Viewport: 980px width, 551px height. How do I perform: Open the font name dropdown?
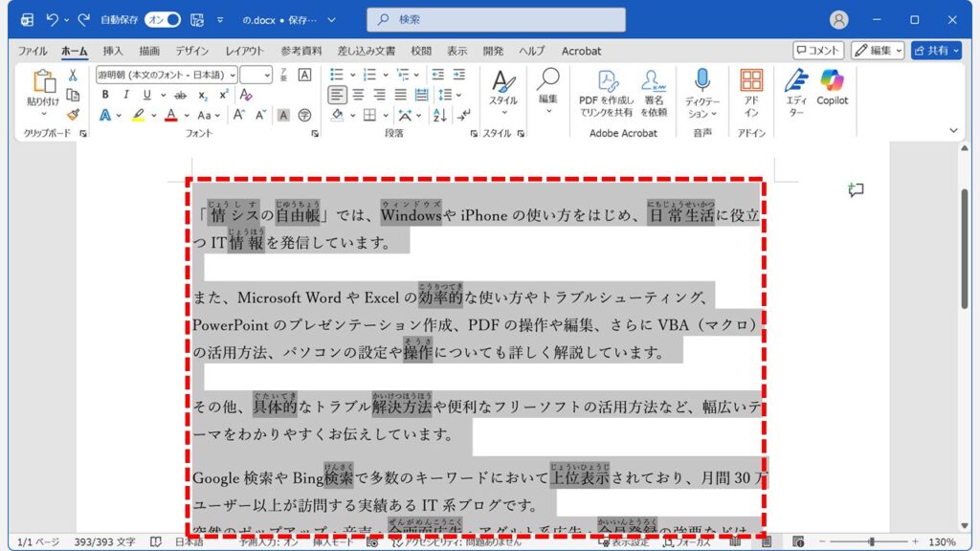pyautogui.click(x=233, y=75)
